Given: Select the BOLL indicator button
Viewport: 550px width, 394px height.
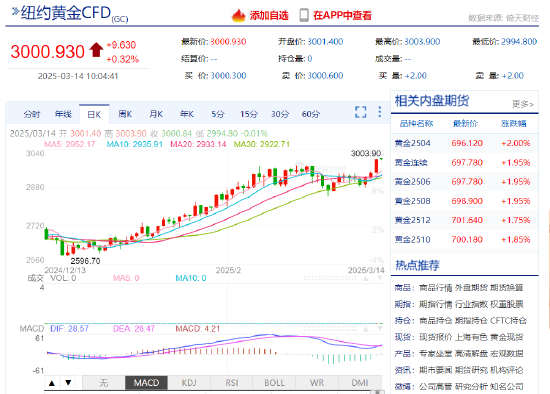Looking at the screenshot, I should click(274, 383).
